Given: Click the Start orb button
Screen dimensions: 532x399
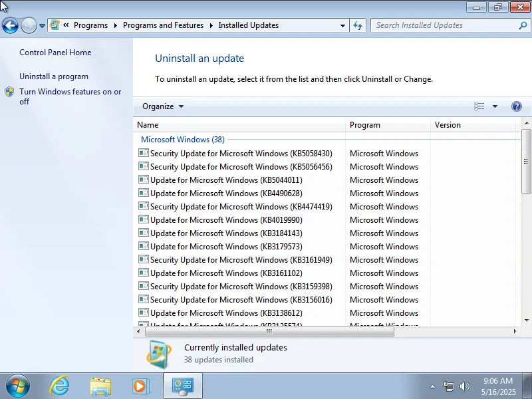Looking at the screenshot, I should tap(17, 386).
